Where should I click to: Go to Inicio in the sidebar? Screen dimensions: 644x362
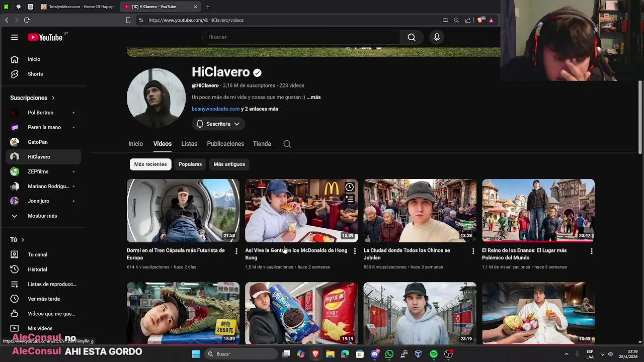[43, 59]
